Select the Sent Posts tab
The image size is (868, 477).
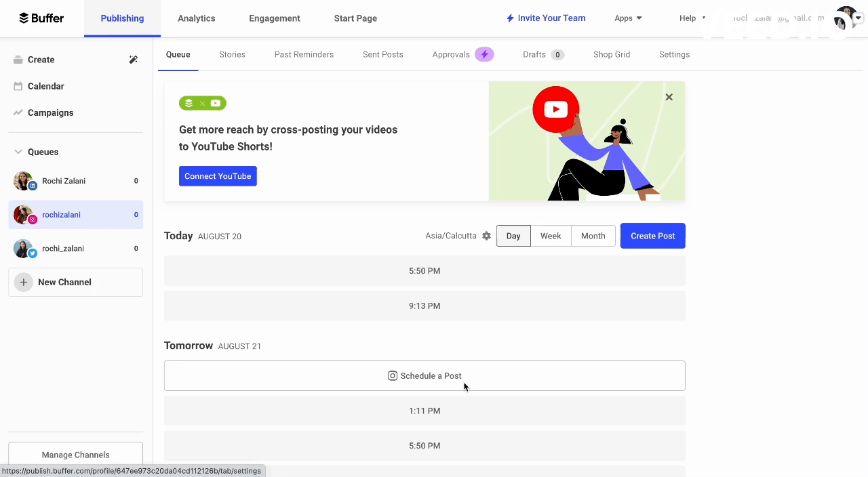click(383, 54)
